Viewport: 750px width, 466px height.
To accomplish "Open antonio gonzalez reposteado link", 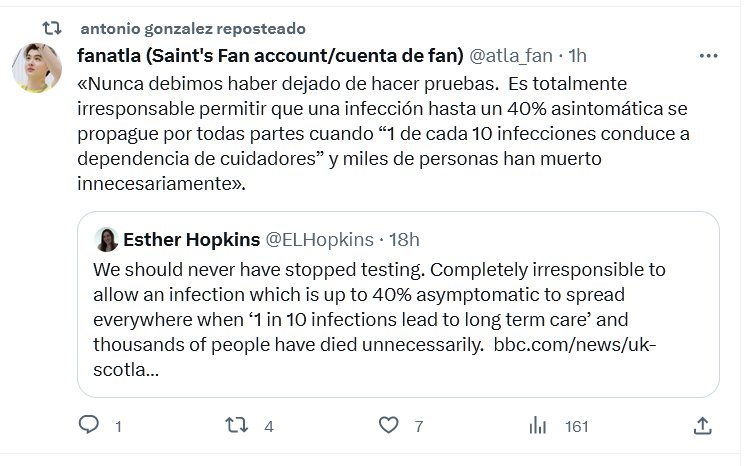I will (x=192, y=28).
